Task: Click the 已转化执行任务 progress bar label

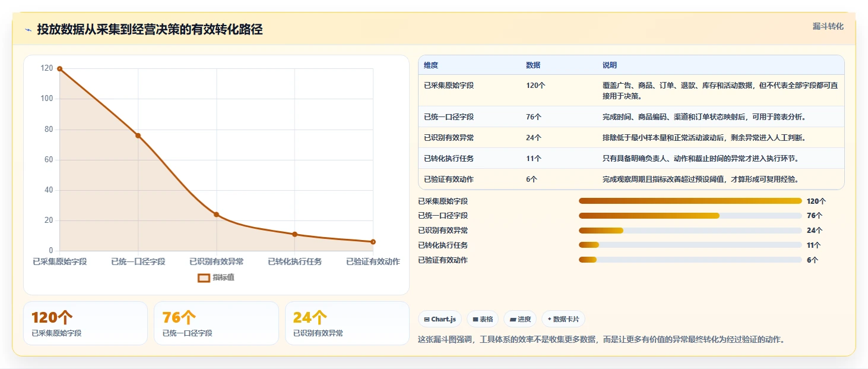Action: tap(443, 245)
